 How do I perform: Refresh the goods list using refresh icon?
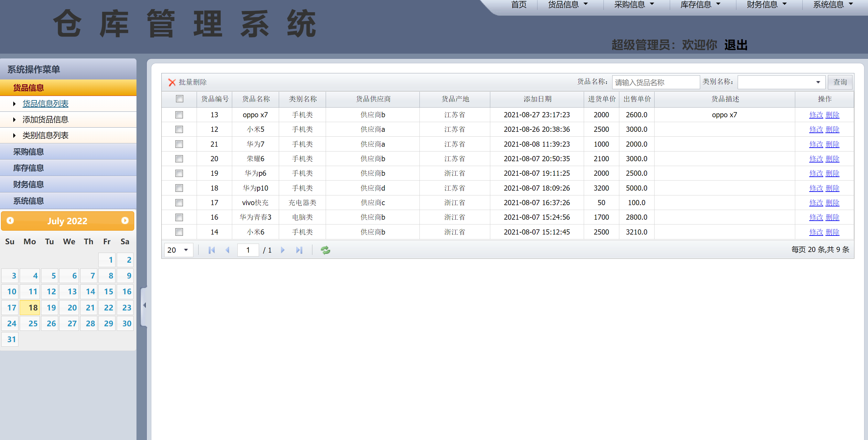point(325,250)
